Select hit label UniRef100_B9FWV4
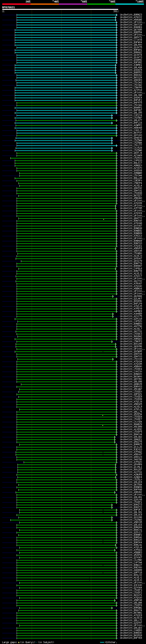The height and width of the screenshot is (644, 146). point(131,42)
